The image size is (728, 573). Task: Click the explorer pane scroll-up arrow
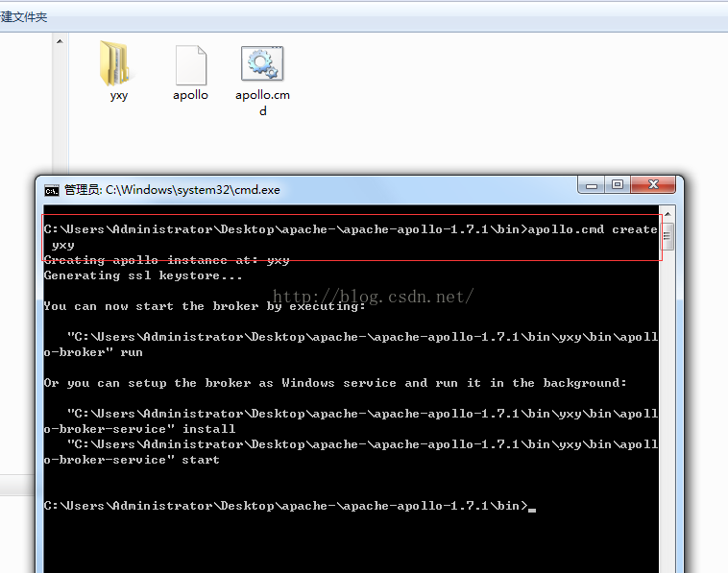click(x=60, y=41)
